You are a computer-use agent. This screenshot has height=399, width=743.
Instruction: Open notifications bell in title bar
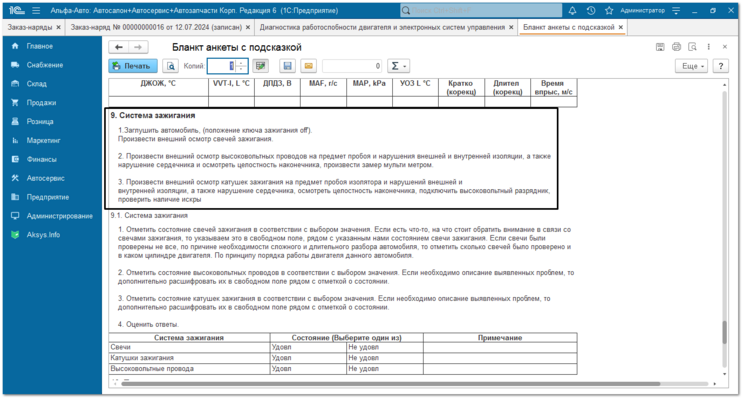point(572,10)
